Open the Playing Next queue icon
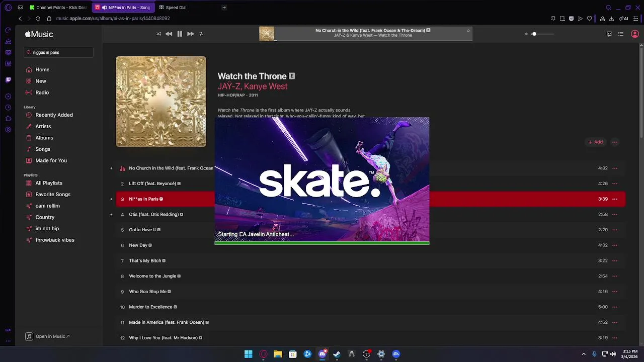 click(621, 34)
